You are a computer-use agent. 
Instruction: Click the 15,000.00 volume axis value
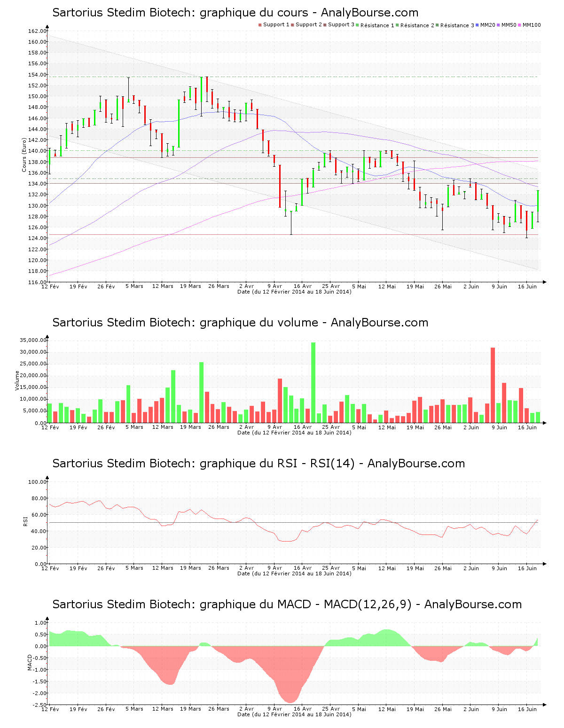coord(33,387)
